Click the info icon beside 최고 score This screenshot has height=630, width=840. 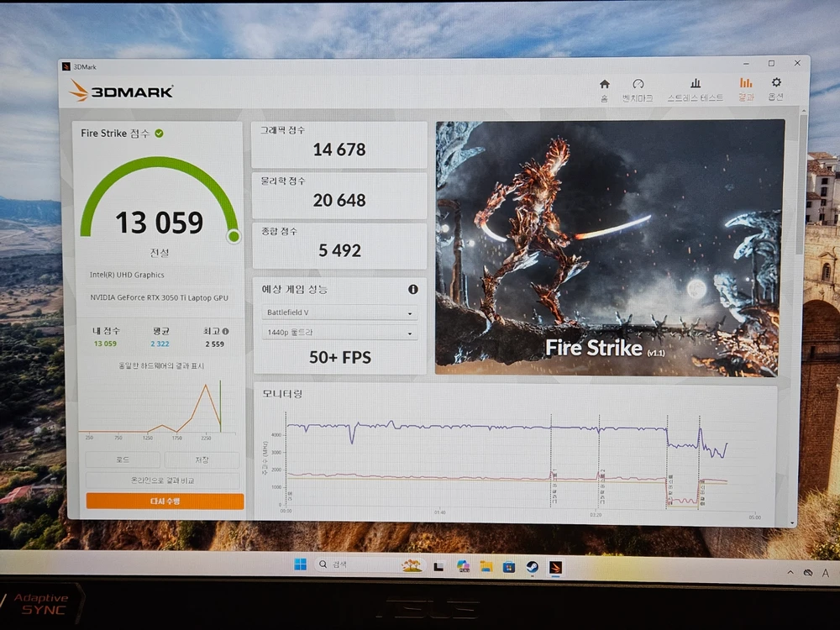(225, 331)
